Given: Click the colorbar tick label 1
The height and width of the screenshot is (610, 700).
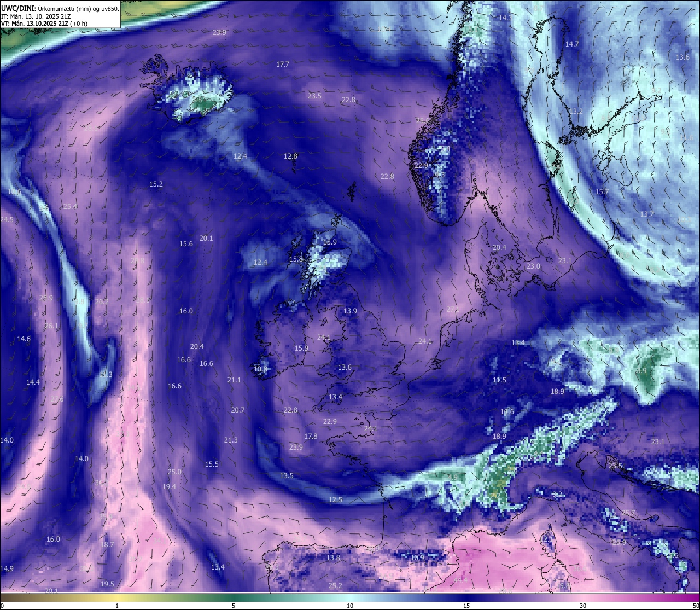Looking at the screenshot, I should [x=117, y=606].
